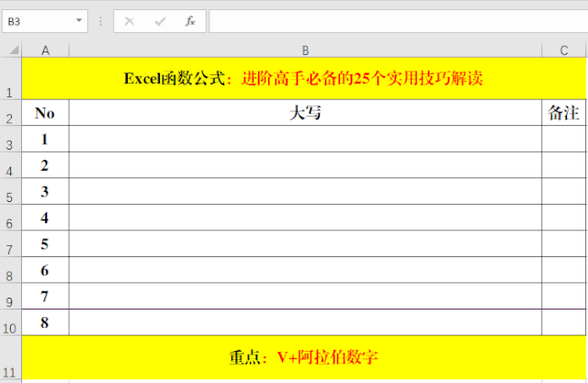Click the 'No' header cell
The width and height of the screenshot is (588, 383).
click(x=45, y=112)
